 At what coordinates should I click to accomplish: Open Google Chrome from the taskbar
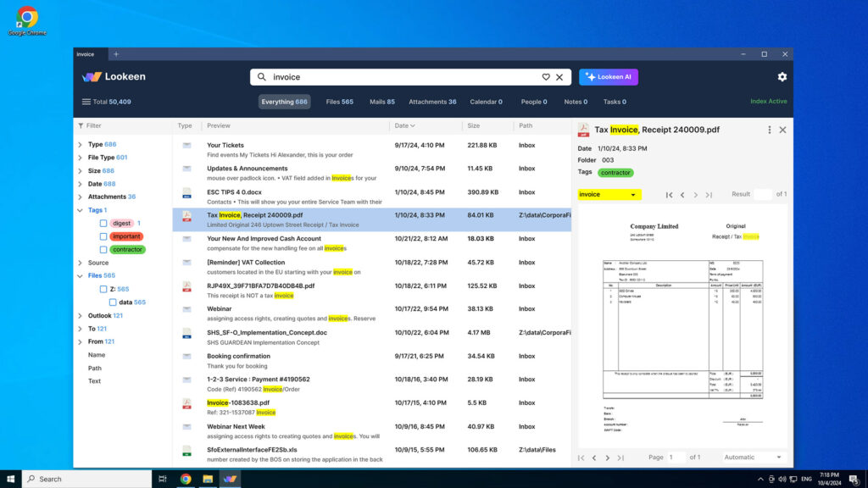click(x=185, y=479)
